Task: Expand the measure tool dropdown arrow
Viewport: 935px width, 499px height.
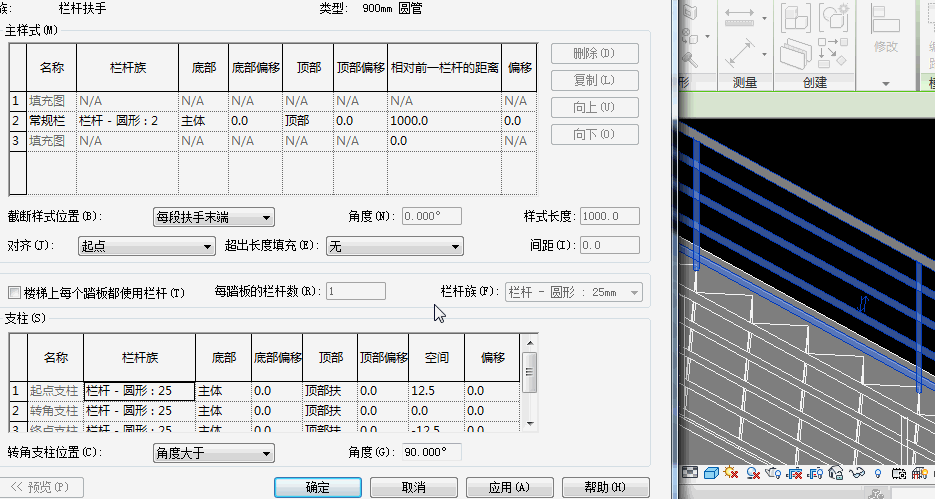Action: tap(764, 54)
